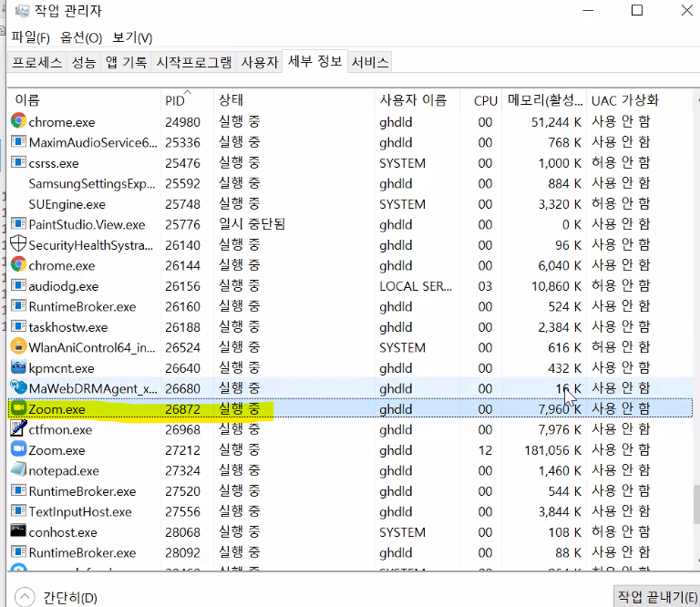The width and height of the screenshot is (700, 607).
Task: Switch to the 앱 기록 tab
Action: point(126,62)
